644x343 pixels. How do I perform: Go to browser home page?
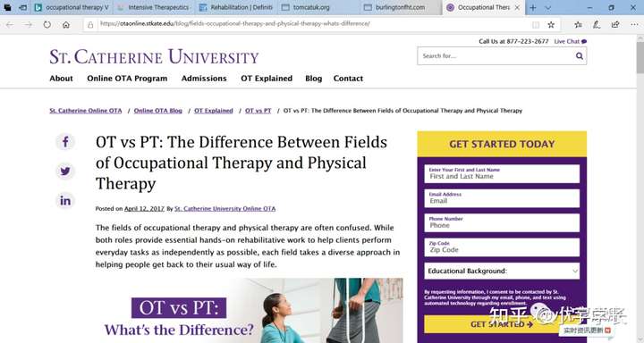tap(65, 25)
